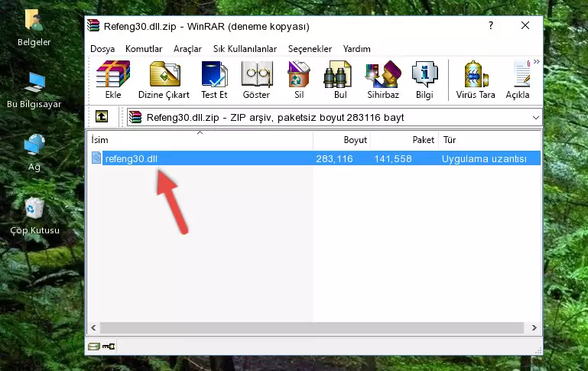Click the Bul binoculars icon
The height and width of the screenshot is (371, 588).
pyautogui.click(x=337, y=74)
